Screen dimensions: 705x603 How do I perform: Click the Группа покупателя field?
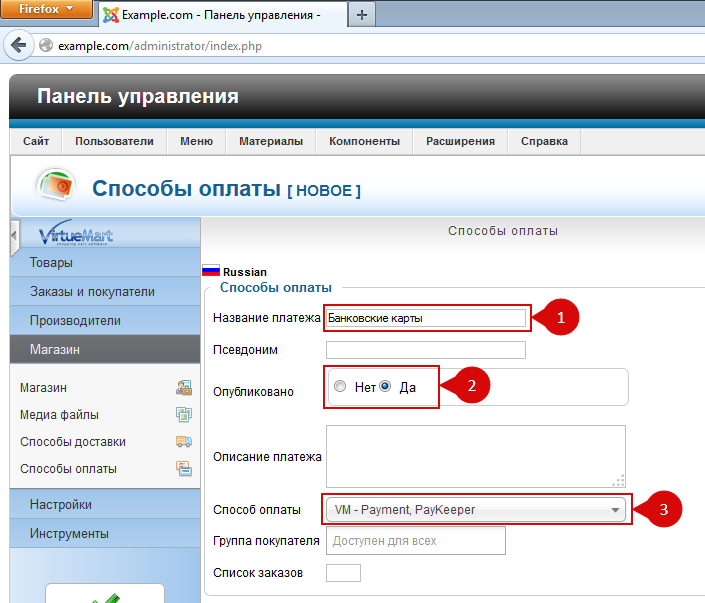[415, 541]
